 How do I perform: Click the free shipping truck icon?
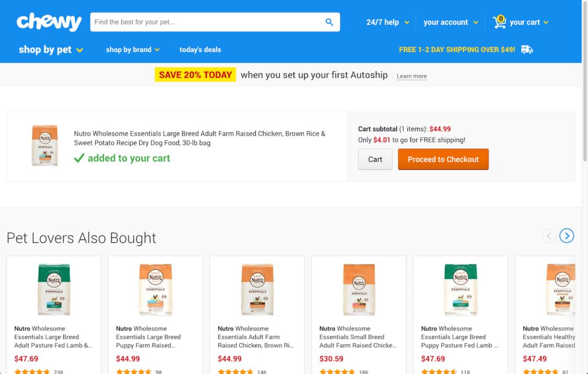click(527, 50)
